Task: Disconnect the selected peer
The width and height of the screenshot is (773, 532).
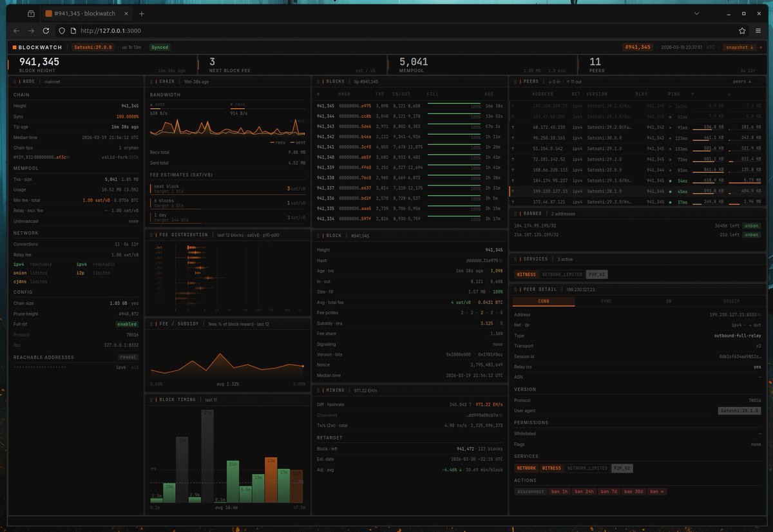Action: coord(530,491)
